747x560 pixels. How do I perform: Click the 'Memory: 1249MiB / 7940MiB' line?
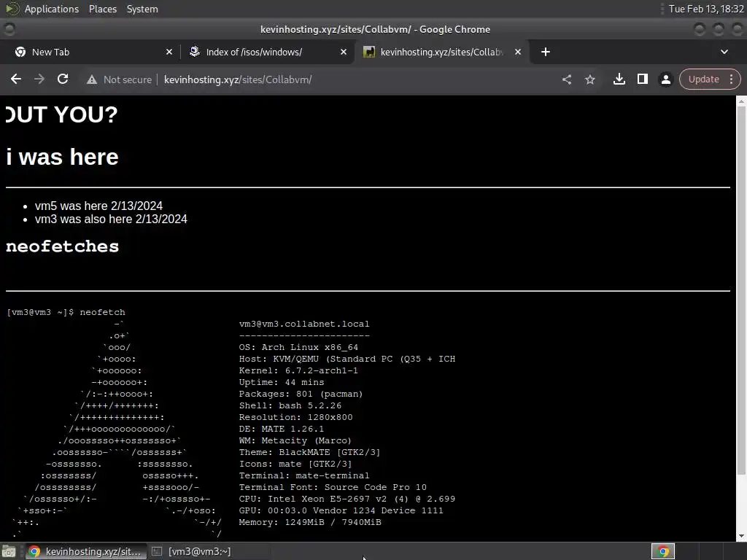point(309,522)
